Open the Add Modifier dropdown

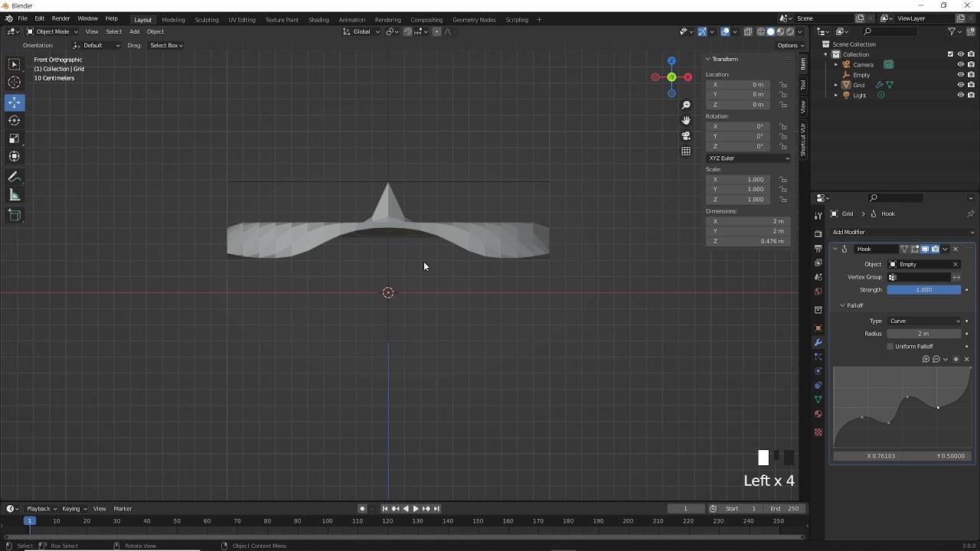point(903,232)
